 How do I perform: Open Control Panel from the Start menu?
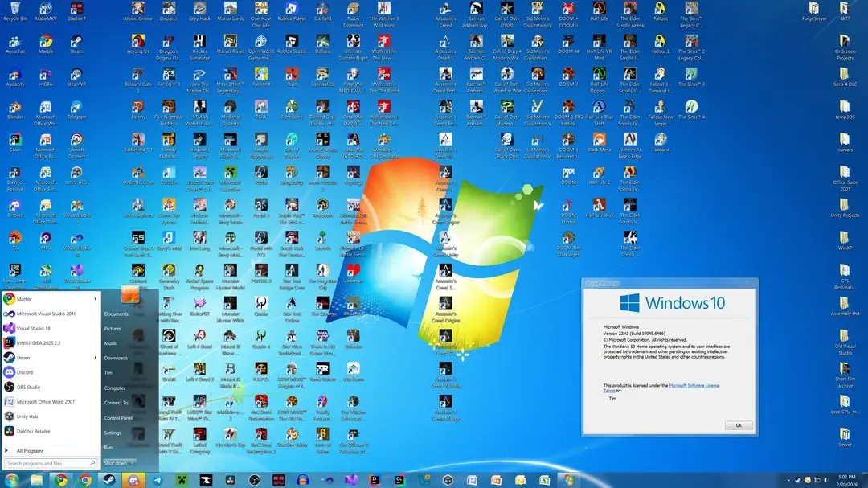point(118,418)
